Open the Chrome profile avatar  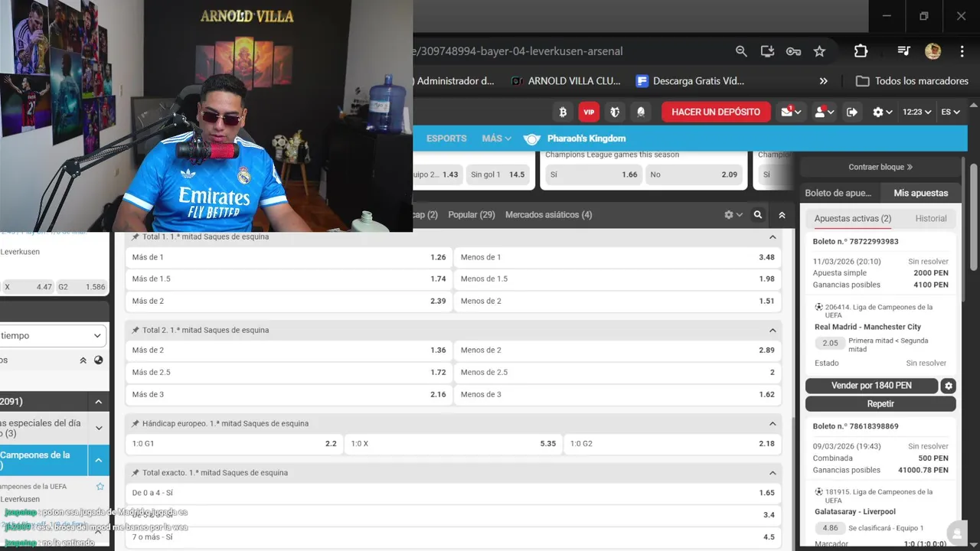coord(933,51)
